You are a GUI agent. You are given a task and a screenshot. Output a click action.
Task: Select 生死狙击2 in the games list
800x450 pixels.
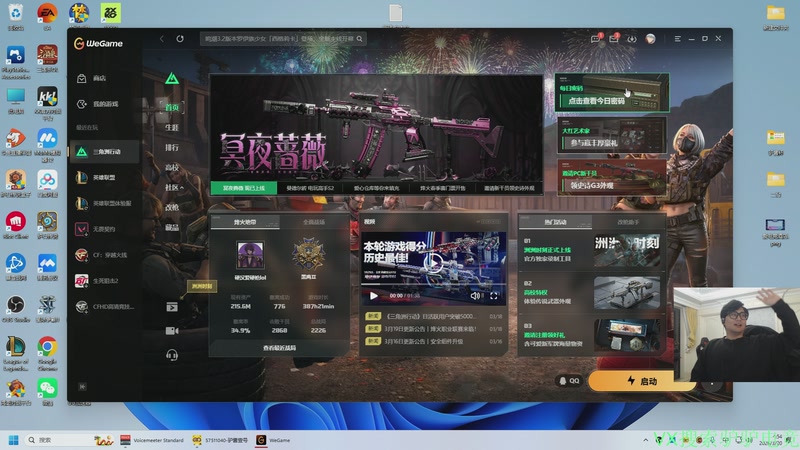(x=105, y=281)
